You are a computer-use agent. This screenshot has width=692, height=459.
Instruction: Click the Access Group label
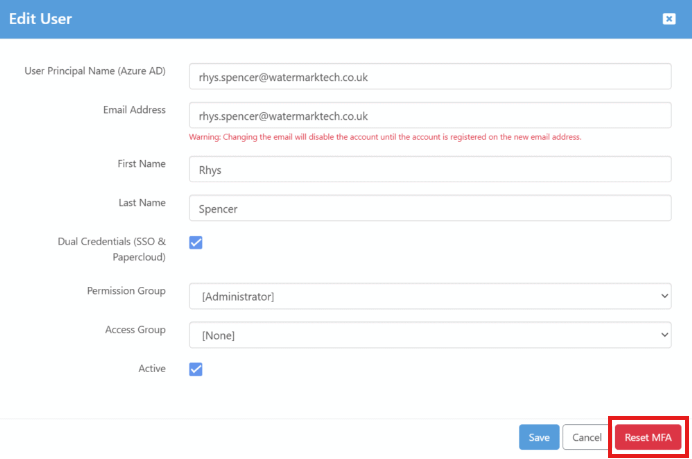click(x=135, y=330)
